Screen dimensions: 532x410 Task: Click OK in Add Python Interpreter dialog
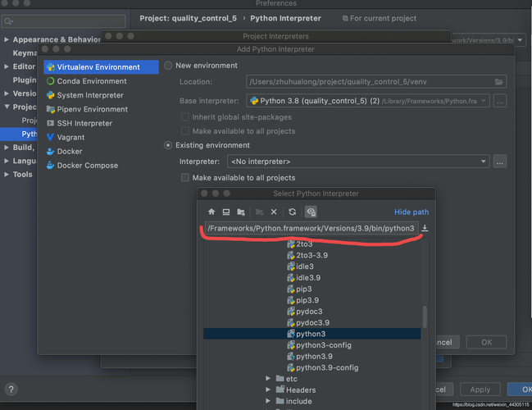[487, 342]
